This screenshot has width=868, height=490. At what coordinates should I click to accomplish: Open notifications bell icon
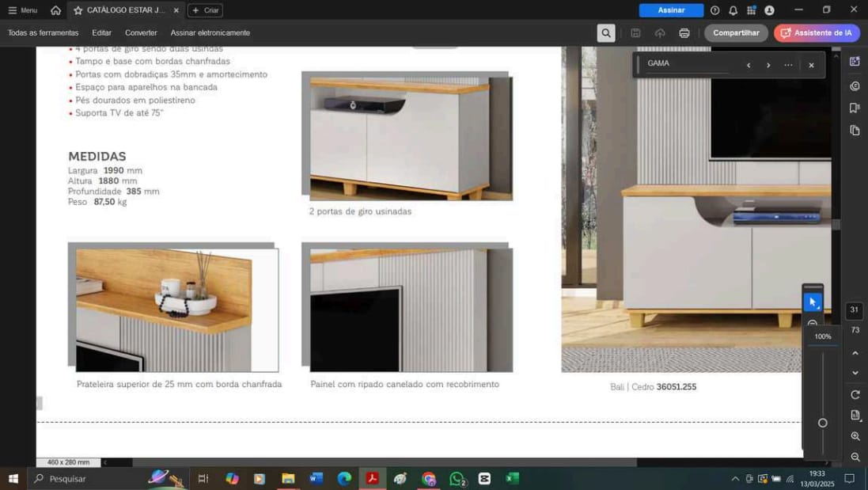[733, 10]
